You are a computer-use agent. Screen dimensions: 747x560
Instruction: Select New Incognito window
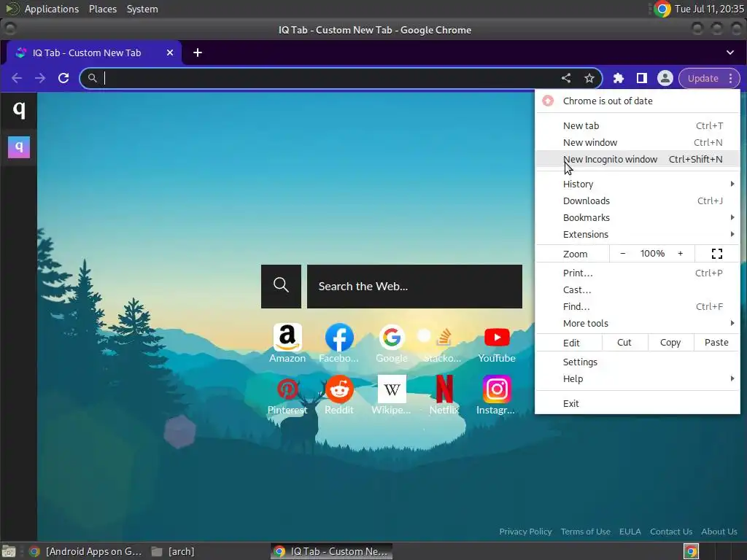click(x=638, y=159)
